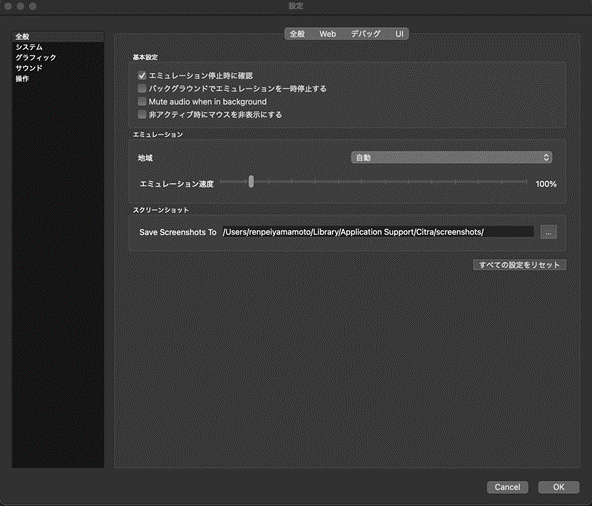Switch to the 全般 tab at top
The width and height of the screenshot is (592, 506).
tap(297, 34)
